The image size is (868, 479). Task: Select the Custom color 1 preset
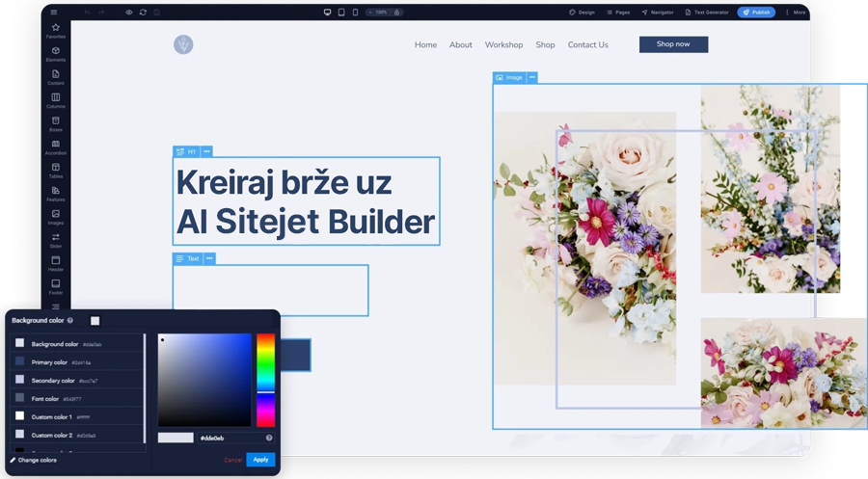pos(77,416)
